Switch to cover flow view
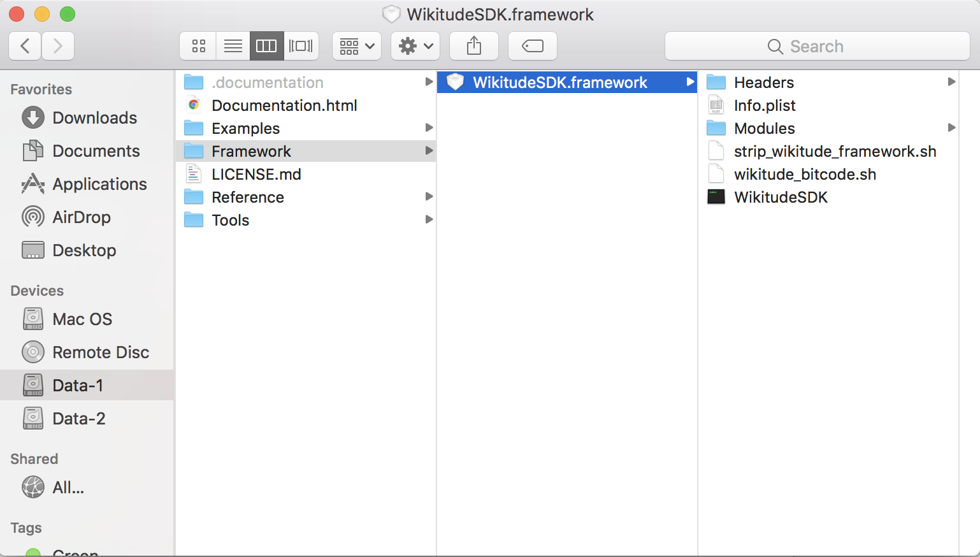Image resolution: width=980 pixels, height=557 pixels. pyautogui.click(x=301, y=46)
